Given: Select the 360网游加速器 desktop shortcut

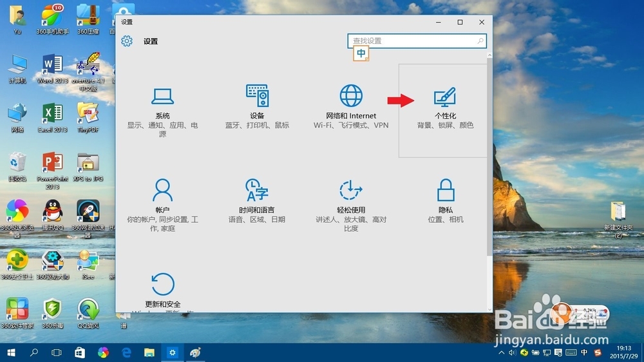Looking at the screenshot, I should click(88, 218).
